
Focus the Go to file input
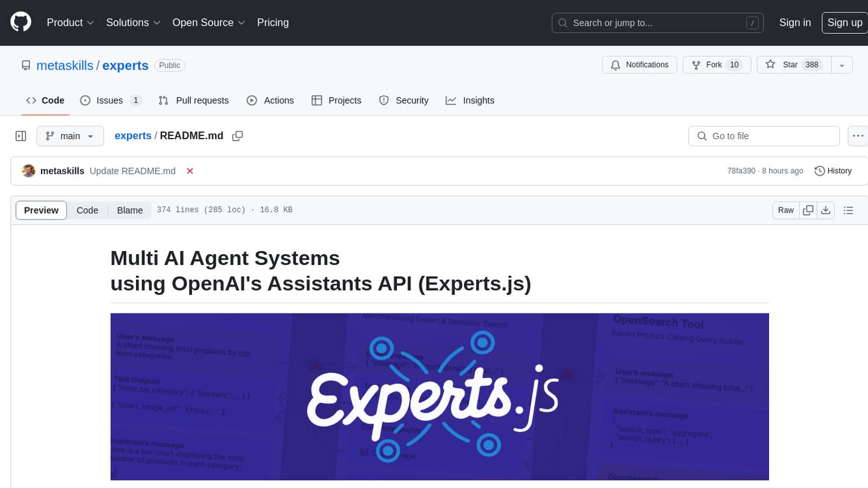(x=764, y=136)
